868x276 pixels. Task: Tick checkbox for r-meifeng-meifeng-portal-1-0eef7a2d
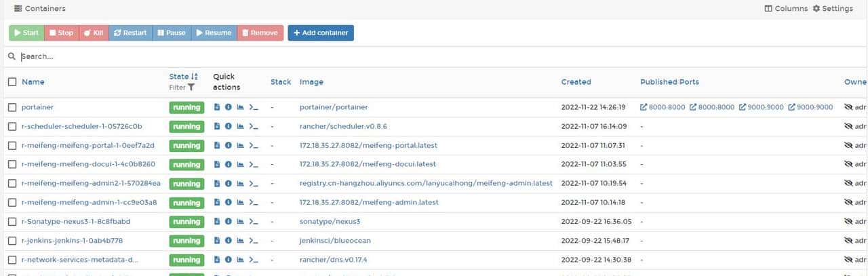tap(12, 145)
